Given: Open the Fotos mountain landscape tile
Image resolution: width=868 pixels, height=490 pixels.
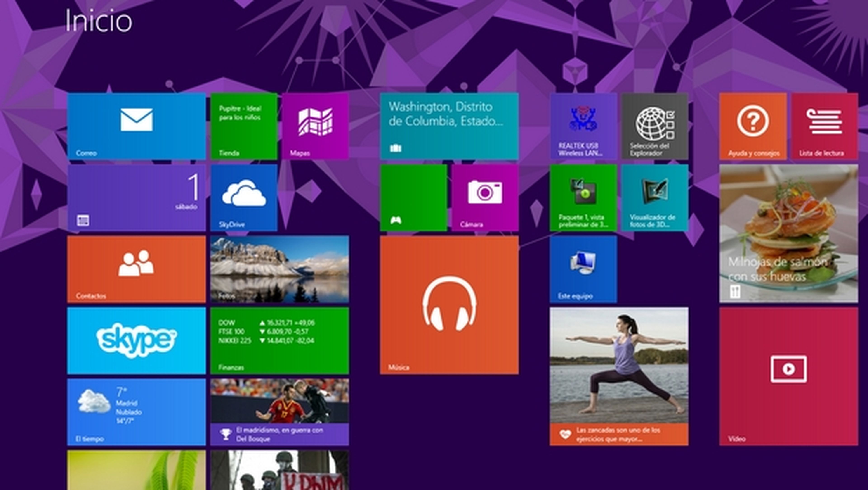Looking at the screenshot, I should point(280,269).
